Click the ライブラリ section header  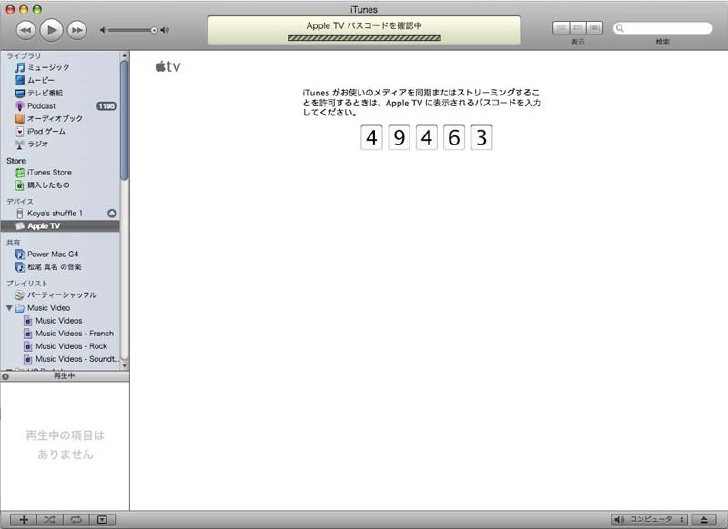[x=23, y=56]
